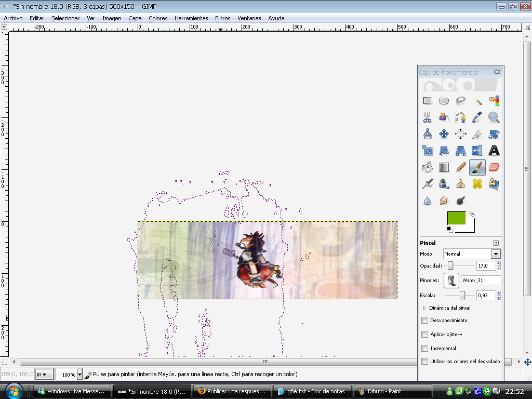Open the px unit dropdown in status bar

pyautogui.click(x=45, y=374)
